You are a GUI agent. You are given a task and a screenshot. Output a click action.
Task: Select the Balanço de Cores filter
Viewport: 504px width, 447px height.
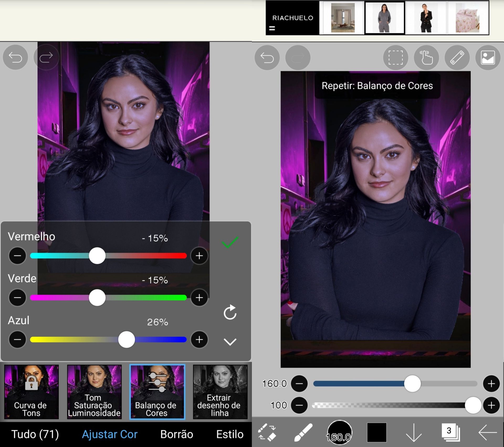pyautogui.click(x=157, y=392)
